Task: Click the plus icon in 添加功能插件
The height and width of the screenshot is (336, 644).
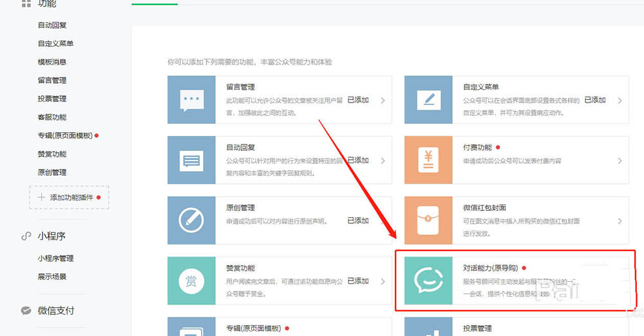Action: 41,197
